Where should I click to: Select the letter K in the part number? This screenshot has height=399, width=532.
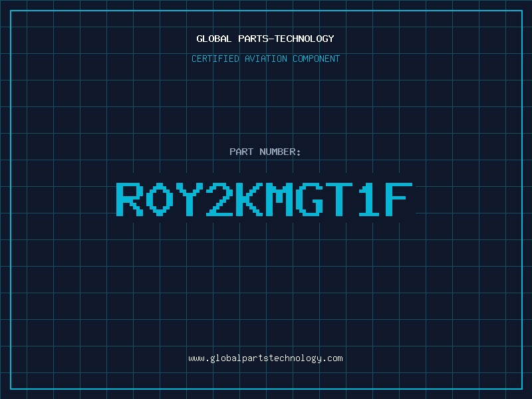tap(249, 199)
